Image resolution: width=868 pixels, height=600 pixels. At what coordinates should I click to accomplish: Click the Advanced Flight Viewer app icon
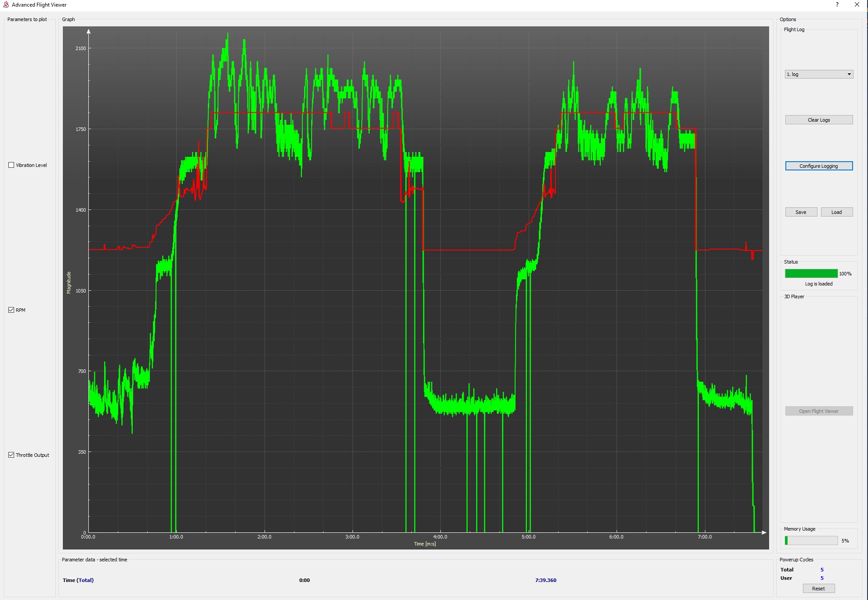[x=6, y=5]
